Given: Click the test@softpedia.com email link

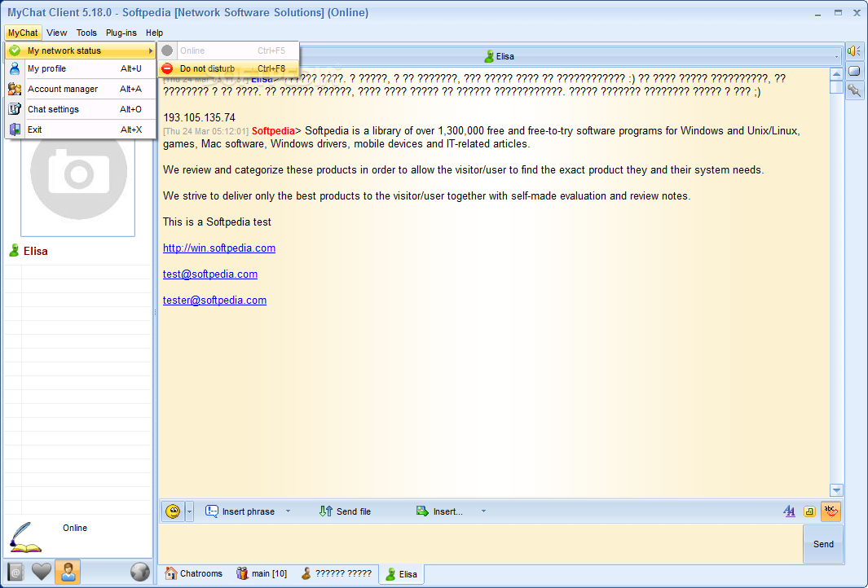Looking at the screenshot, I should (210, 274).
